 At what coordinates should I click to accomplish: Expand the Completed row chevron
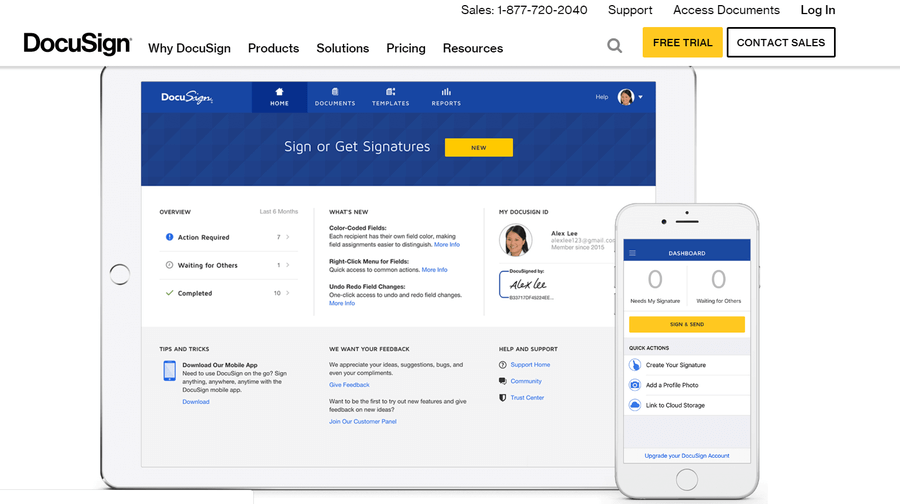288,293
